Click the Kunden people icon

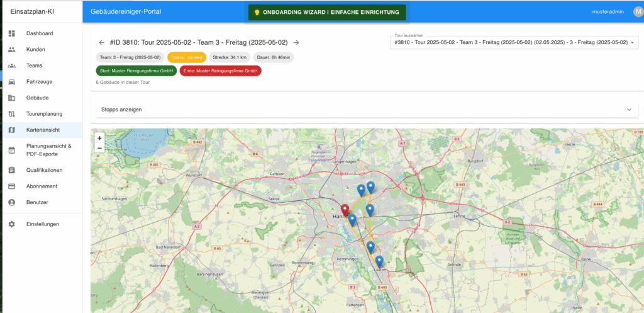click(x=11, y=49)
